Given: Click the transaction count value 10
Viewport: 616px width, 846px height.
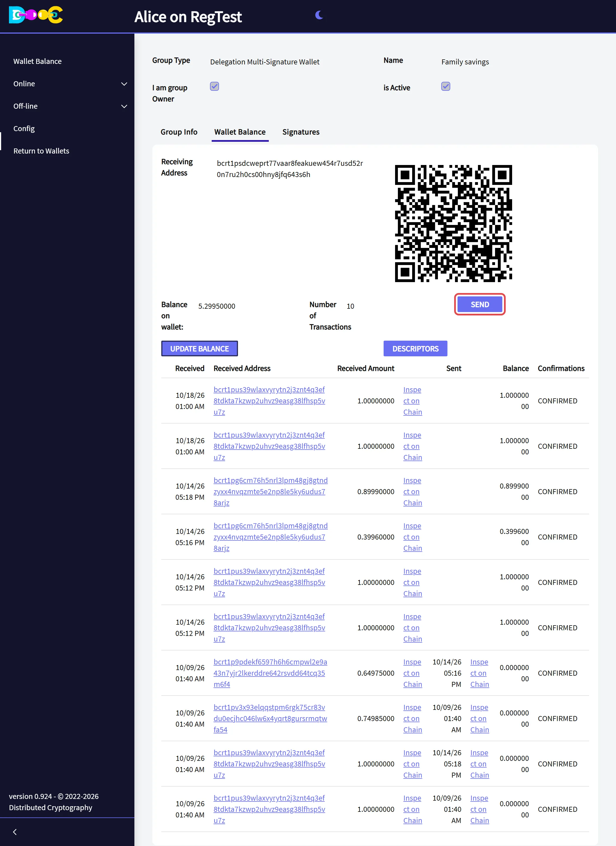Looking at the screenshot, I should (350, 306).
